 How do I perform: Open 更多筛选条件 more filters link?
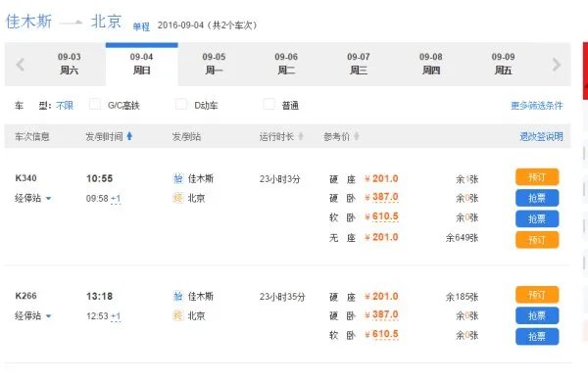pyautogui.click(x=537, y=106)
